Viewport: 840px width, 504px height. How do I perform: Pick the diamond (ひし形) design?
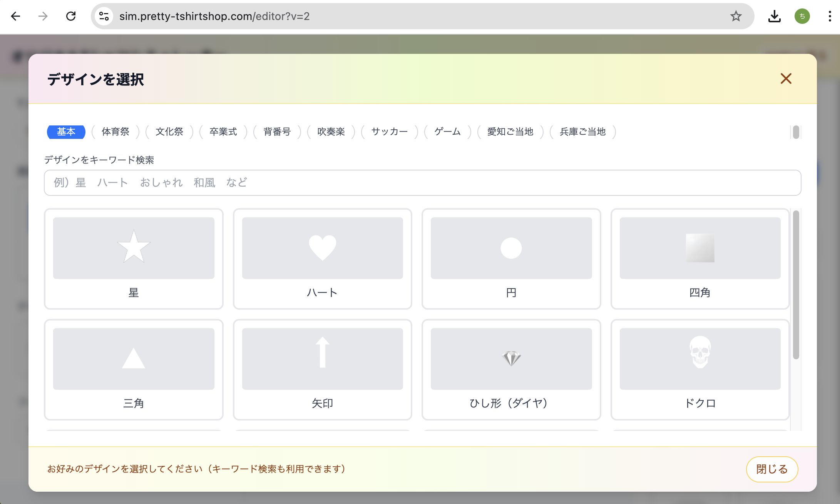[x=511, y=369]
